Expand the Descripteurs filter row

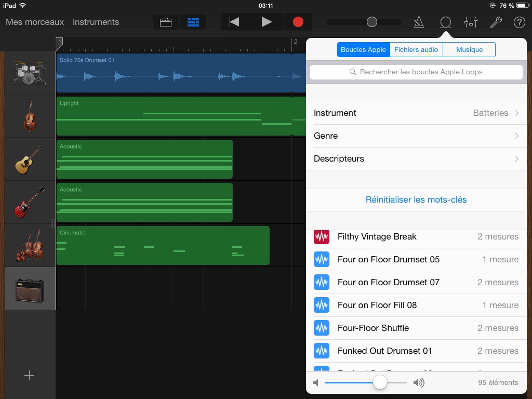pos(416,159)
